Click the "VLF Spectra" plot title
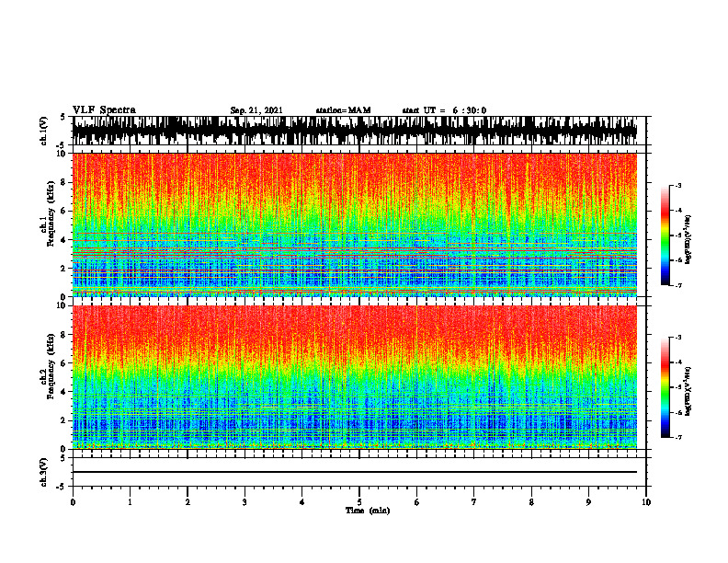The image size is (728, 563). coord(104,110)
